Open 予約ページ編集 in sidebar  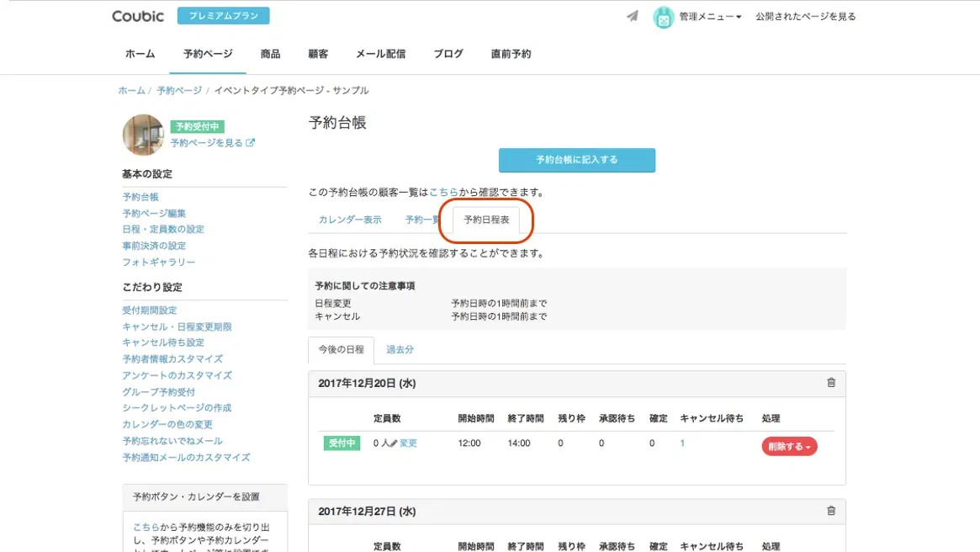coord(154,213)
